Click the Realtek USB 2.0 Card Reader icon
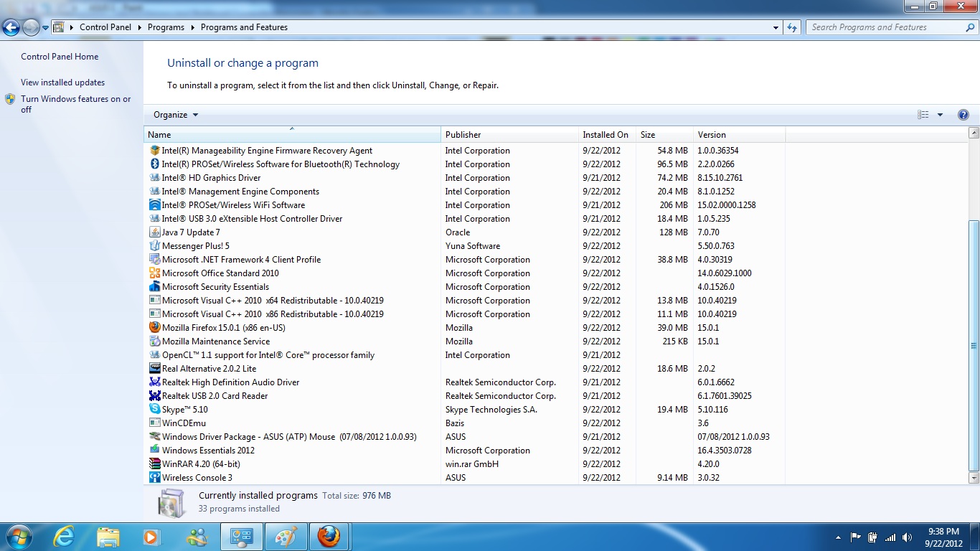This screenshot has width=980, height=551. click(x=154, y=396)
